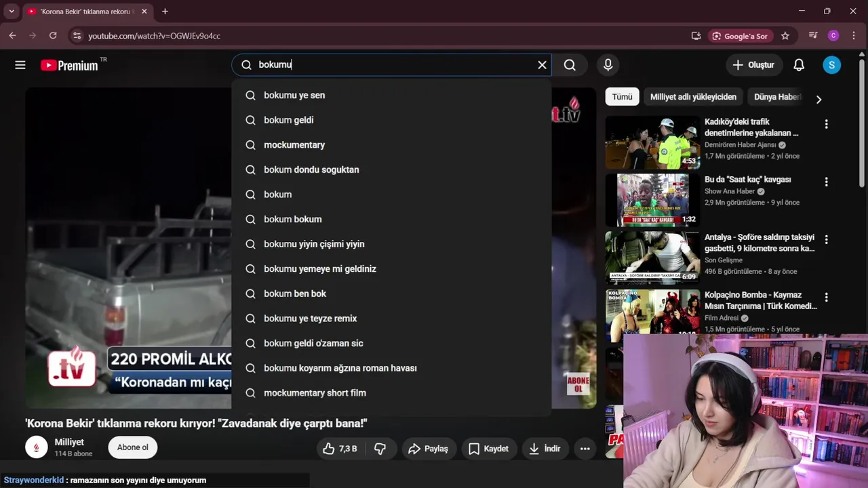Choose suggestion 'bokum dondu soguktan'

tap(391, 169)
